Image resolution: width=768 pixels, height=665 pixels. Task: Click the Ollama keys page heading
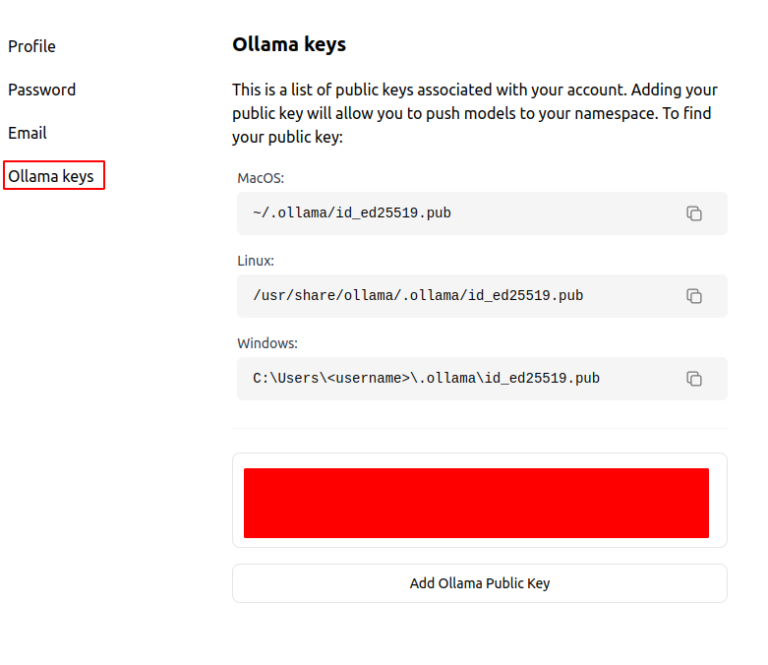tap(289, 45)
